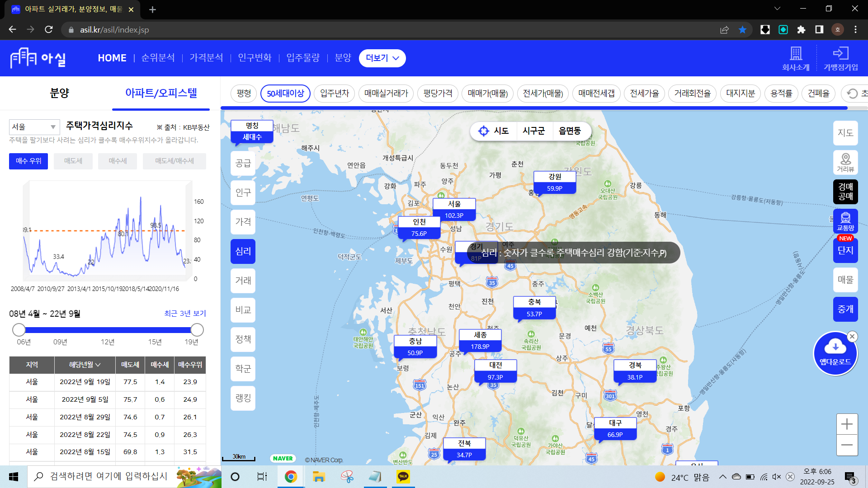
Task: Click the left handle of date range slider
Action: [x=19, y=330]
